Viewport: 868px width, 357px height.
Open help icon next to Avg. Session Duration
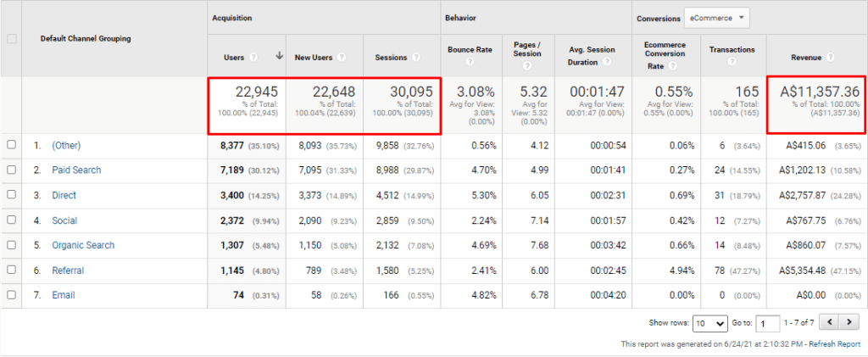pos(607,62)
